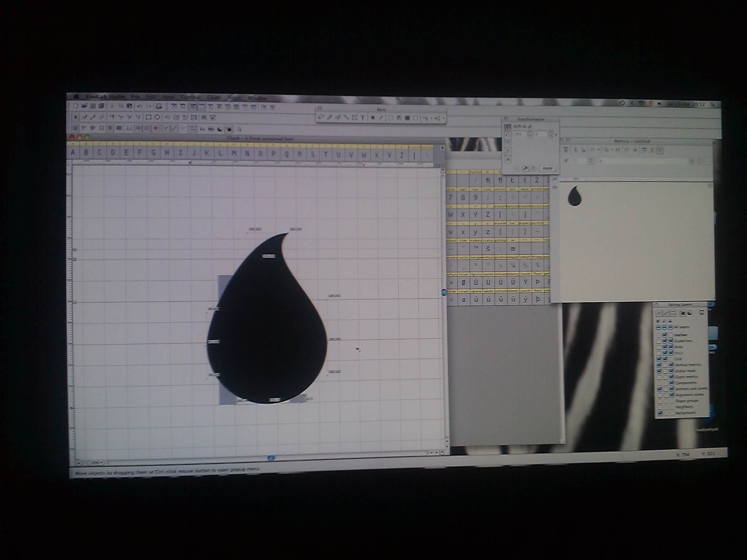Open the zoom percentage dropdown

pos(97,463)
